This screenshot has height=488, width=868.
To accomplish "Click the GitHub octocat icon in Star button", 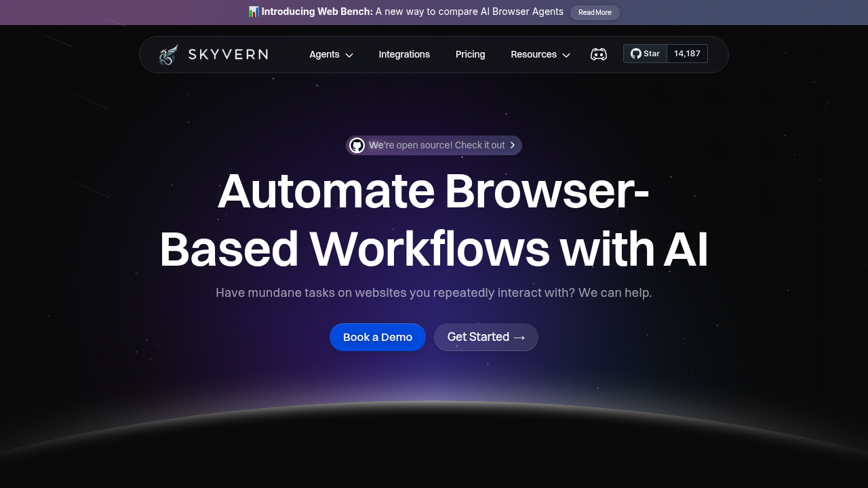I will click(x=635, y=53).
